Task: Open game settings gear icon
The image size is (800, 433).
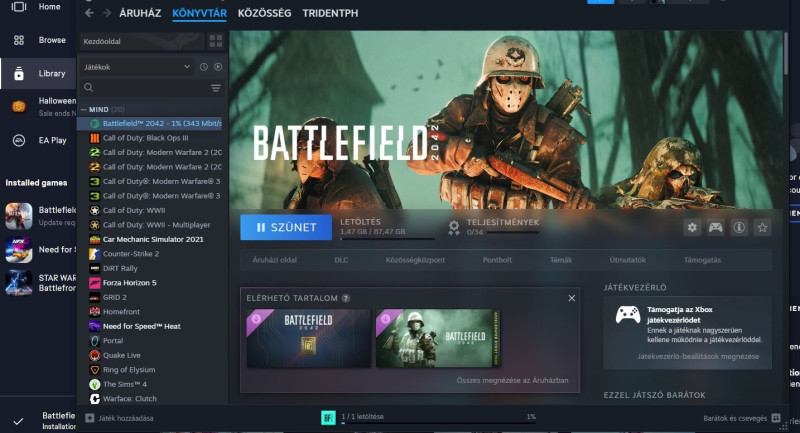Action: pyautogui.click(x=692, y=227)
